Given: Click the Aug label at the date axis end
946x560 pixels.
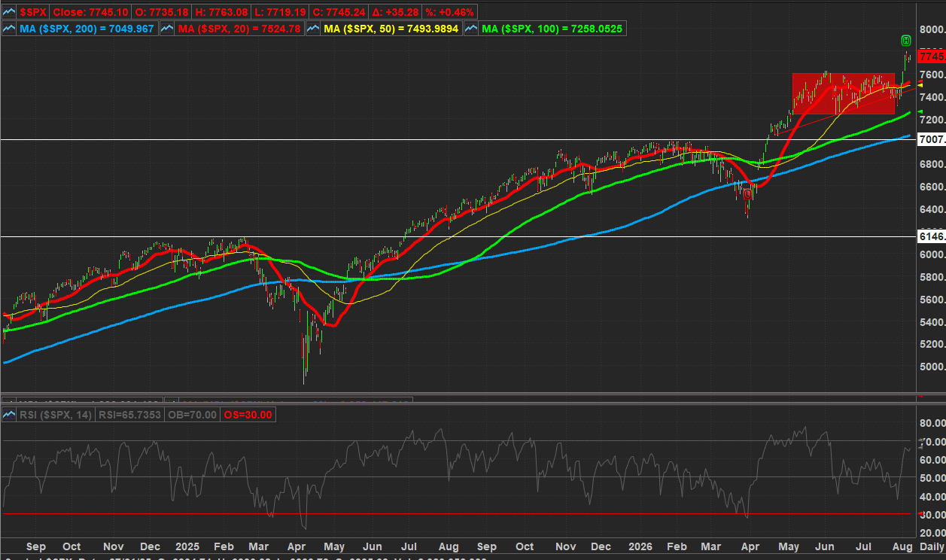Looking at the screenshot, I should 903,546.
